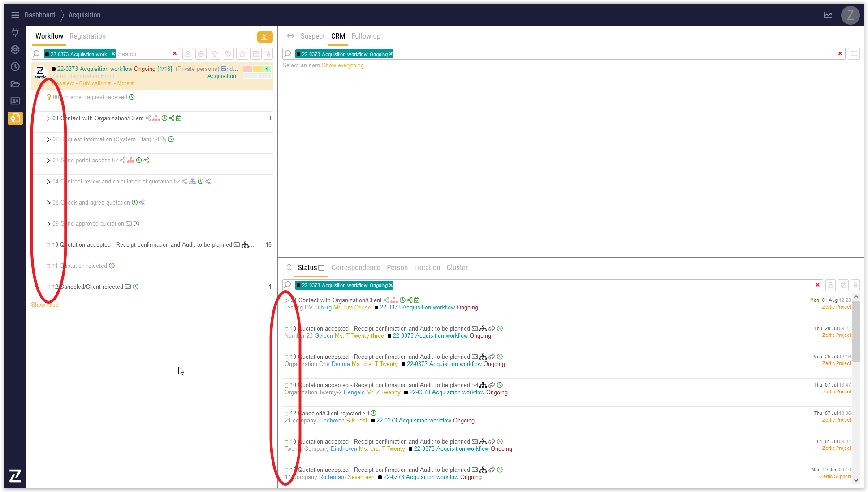Click in the Workflow search field
The height and width of the screenshot is (492, 868).
143,54
